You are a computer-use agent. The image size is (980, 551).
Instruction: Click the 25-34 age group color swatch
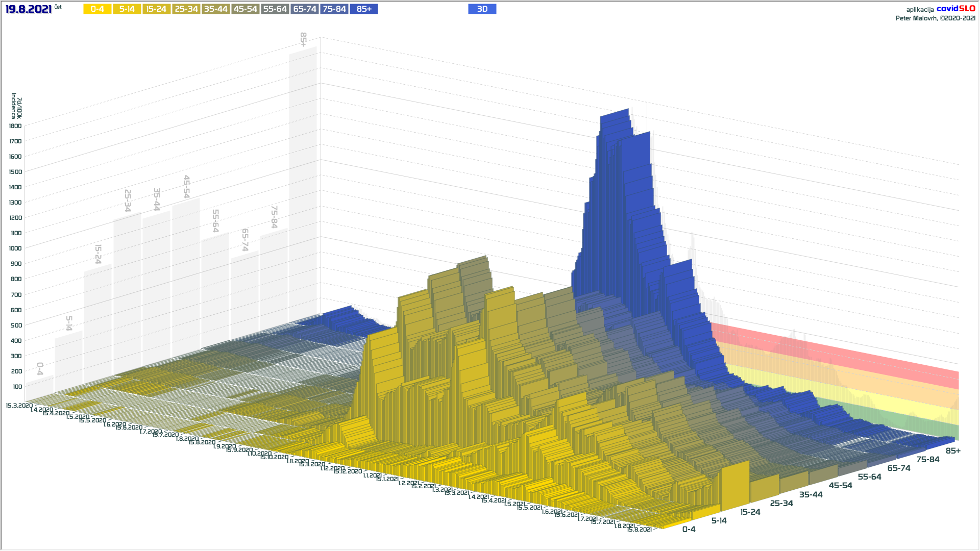click(x=186, y=9)
